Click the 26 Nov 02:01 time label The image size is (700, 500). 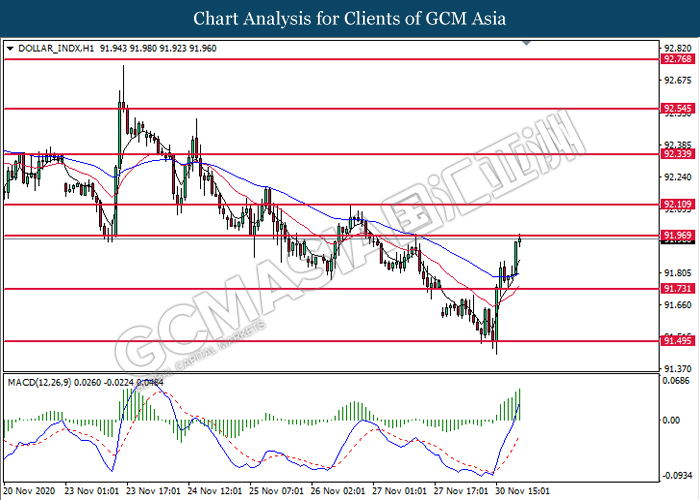click(338, 491)
